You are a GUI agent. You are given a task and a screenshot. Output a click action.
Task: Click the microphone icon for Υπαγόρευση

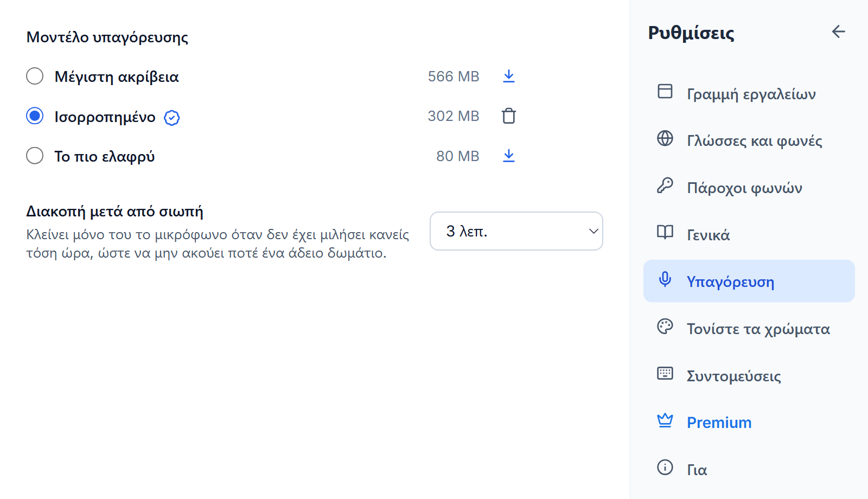[665, 280]
